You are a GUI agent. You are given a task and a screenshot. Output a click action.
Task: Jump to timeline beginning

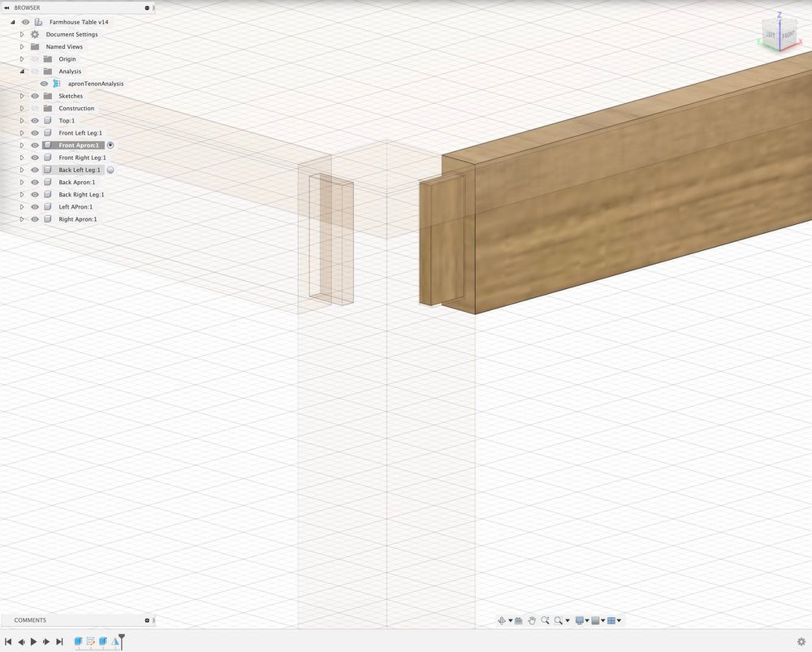(8, 641)
